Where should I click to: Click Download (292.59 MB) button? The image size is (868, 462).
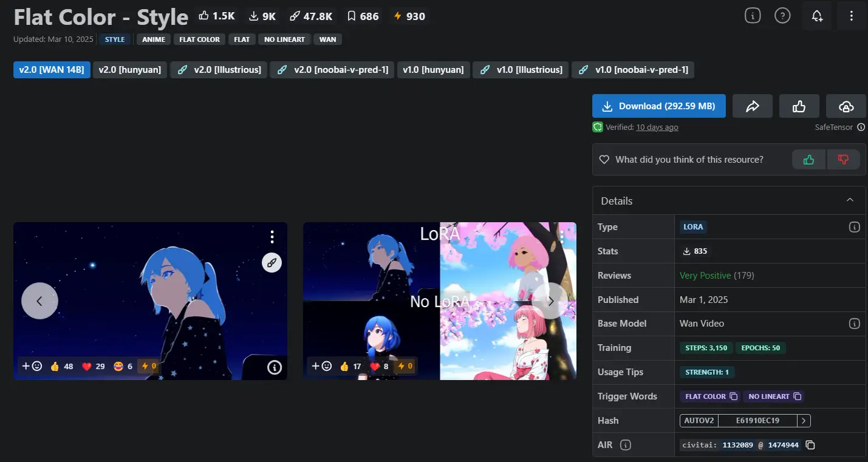click(658, 106)
